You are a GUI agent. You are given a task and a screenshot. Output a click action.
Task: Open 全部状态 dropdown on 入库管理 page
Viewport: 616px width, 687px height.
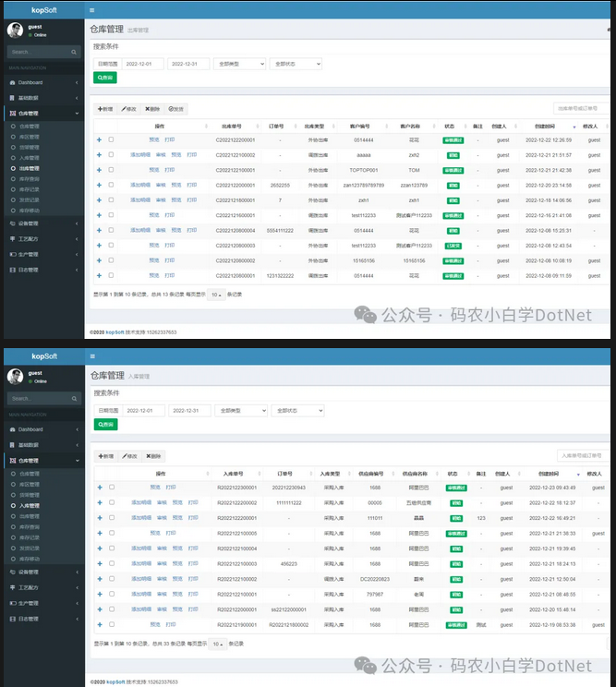tap(296, 410)
